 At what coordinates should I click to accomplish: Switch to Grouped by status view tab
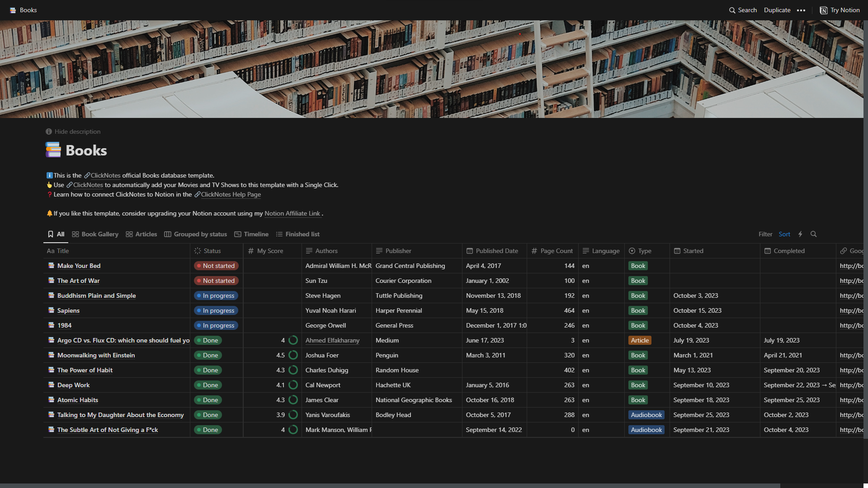(195, 234)
